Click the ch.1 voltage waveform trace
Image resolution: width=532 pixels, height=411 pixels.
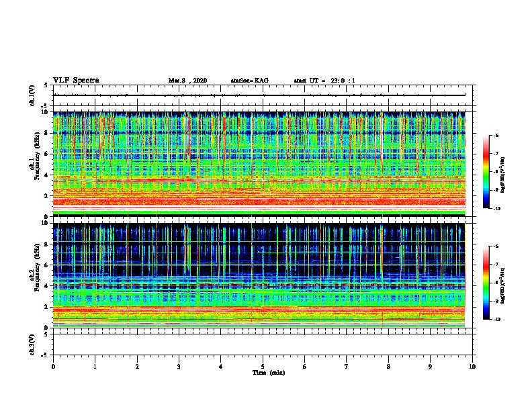(259, 95)
